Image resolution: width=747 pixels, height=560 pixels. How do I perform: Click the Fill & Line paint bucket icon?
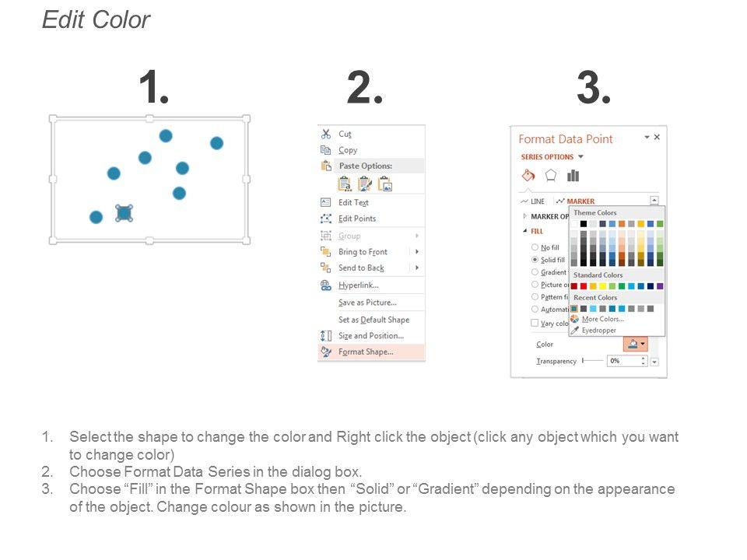(x=528, y=175)
